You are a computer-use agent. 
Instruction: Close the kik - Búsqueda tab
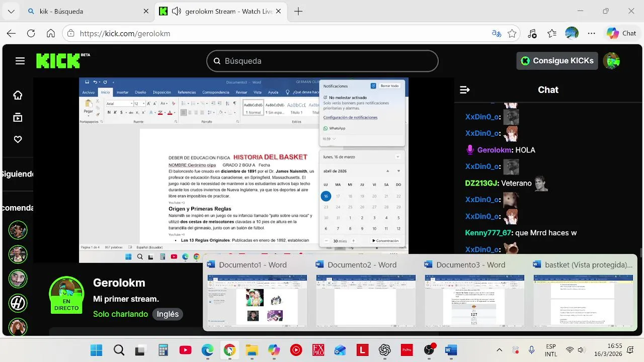pyautogui.click(x=146, y=11)
